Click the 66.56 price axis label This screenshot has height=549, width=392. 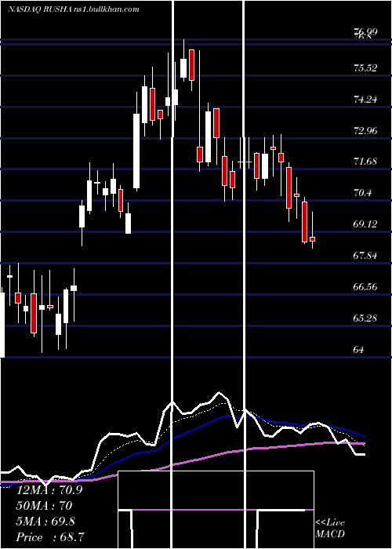366,287
